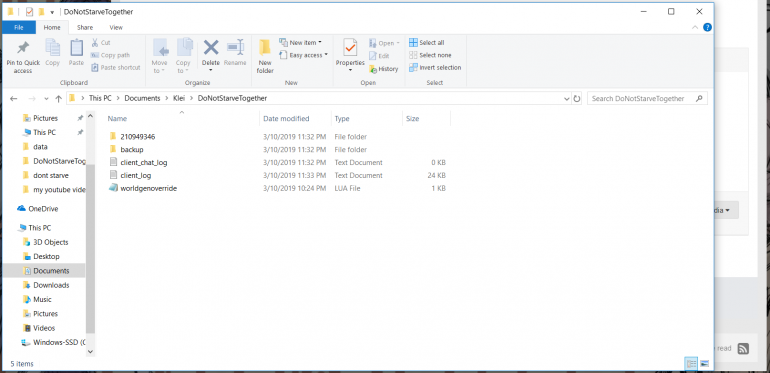Select the worldgenoverride LUA file
770x373 pixels.
[x=148, y=188]
